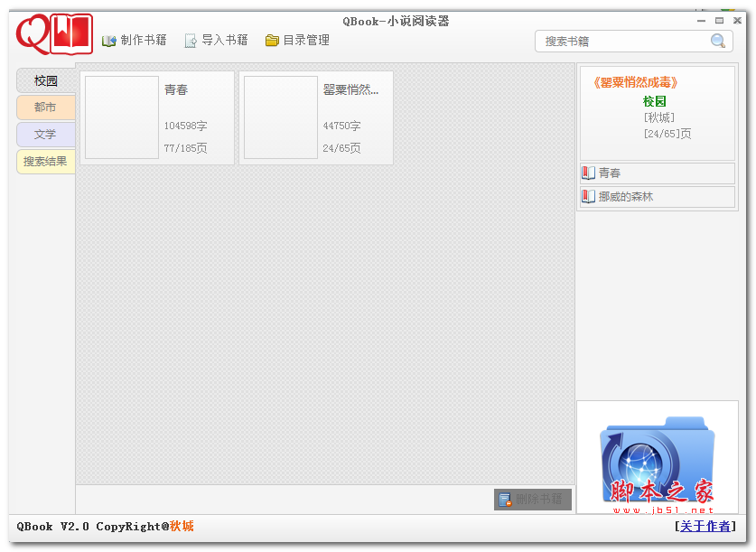Image resolution: width=756 pixels, height=552 pixels.
Task: Open the 都市 category tab
Action: coord(44,108)
